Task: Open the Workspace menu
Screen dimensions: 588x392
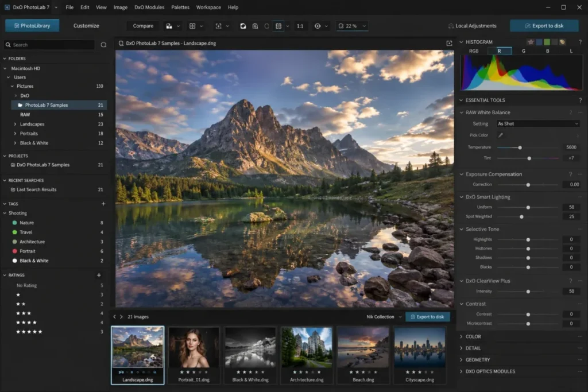Action: pos(208,7)
